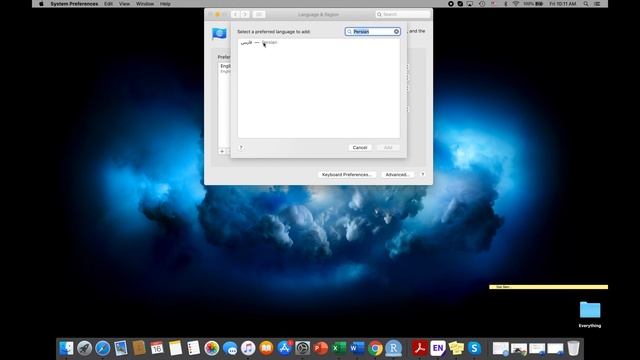640x360 pixels.
Task: Open Notes from the Dock
Action: [175, 348]
